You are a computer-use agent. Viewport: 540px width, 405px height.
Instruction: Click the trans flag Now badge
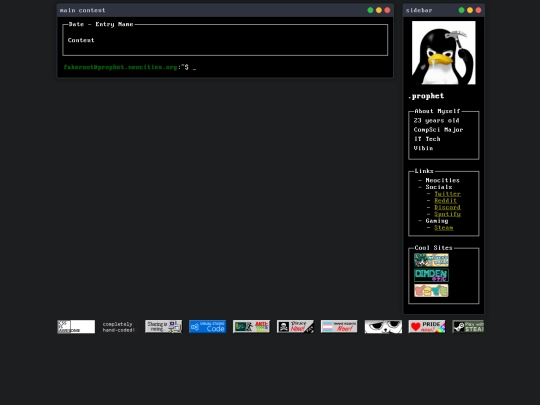[x=339, y=326]
